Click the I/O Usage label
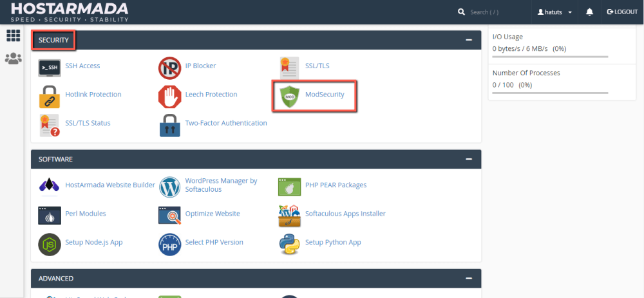This screenshot has width=644, height=298. pyautogui.click(x=507, y=37)
